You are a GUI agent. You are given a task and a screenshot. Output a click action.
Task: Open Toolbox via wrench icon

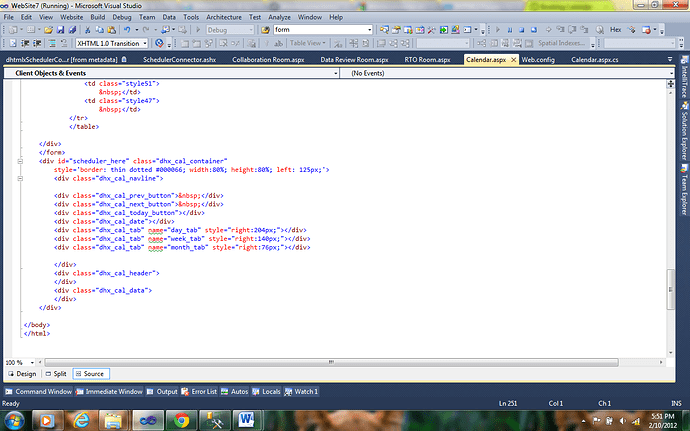click(431, 30)
